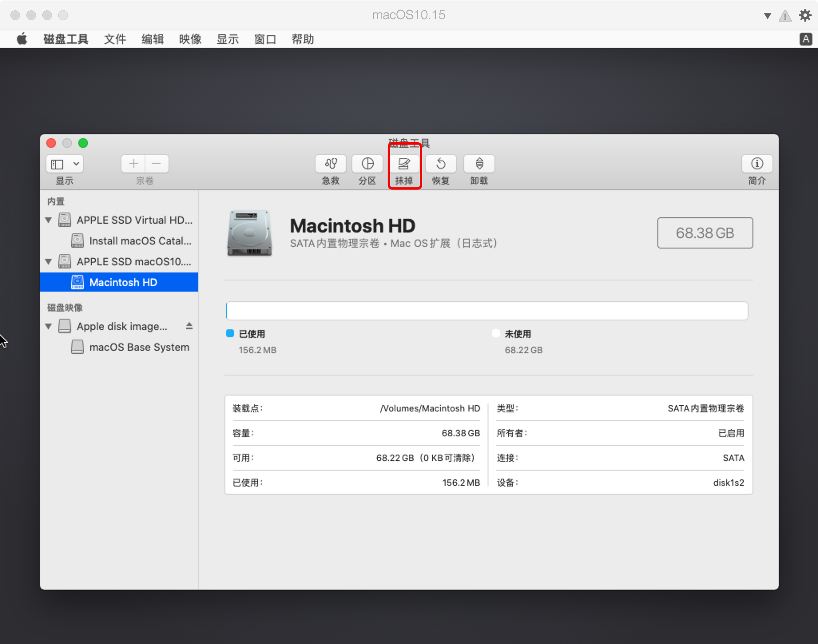
Task: Click the Restore (恢复) toolbar icon
Action: pyautogui.click(x=441, y=164)
